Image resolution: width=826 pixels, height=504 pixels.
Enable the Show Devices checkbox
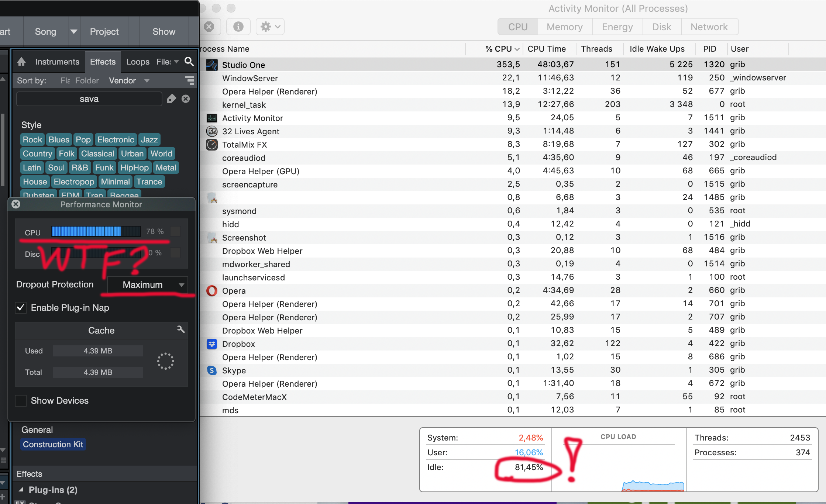coord(21,400)
